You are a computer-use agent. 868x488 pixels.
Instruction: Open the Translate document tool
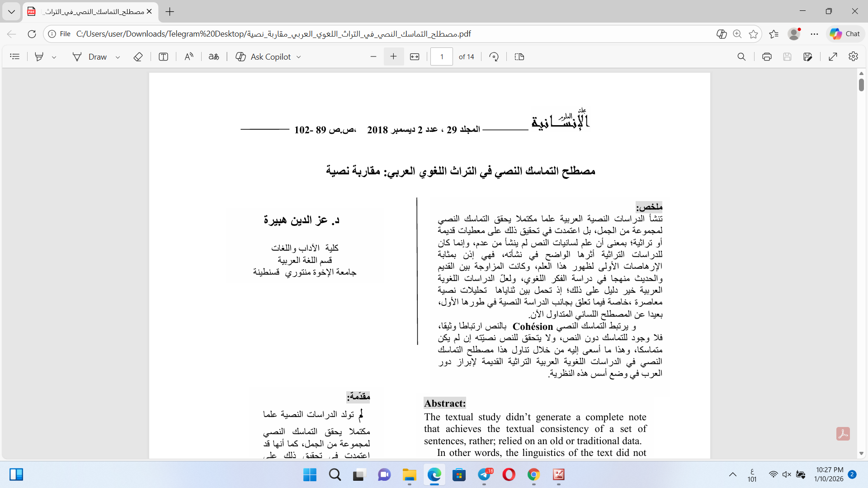click(214, 56)
